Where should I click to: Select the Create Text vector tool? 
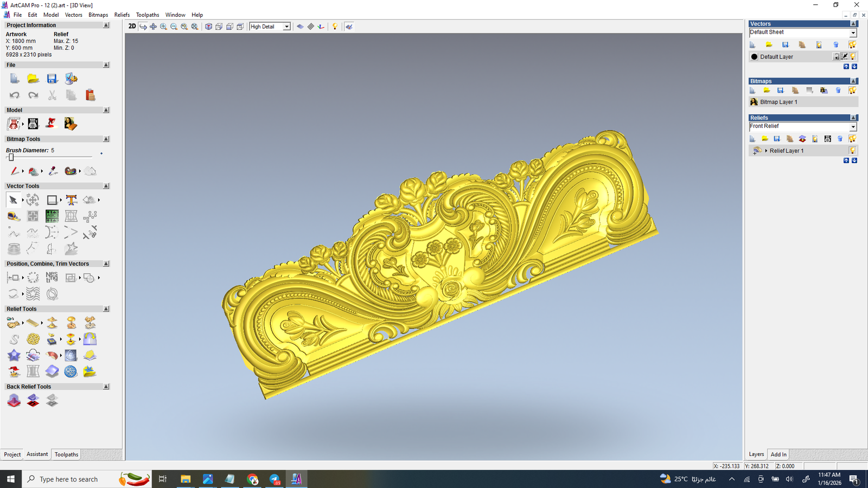point(71,200)
